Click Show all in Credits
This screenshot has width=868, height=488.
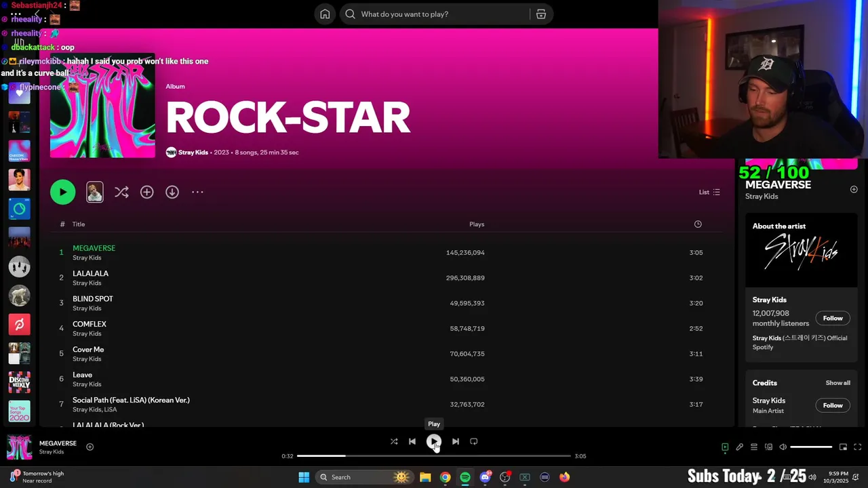[837, 383]
